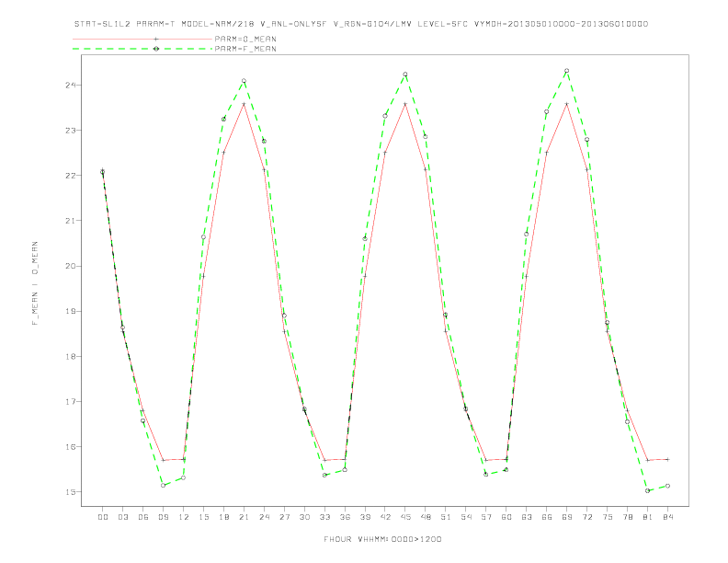Click x-axis tick label 48
The height and width of the screenshot is (563, 728).
click(426, 517)
